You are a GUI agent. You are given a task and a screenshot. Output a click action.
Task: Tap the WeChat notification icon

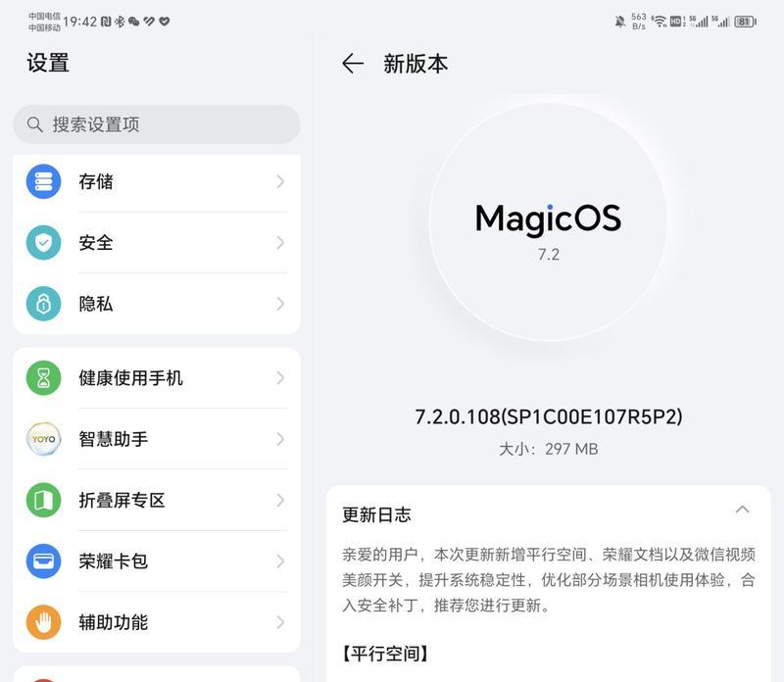[133, 22]
